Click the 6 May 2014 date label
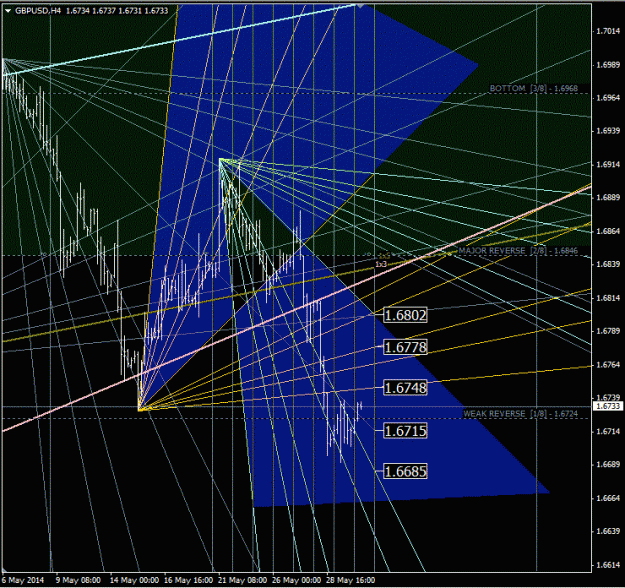Viewport: 625px width, 588px height. [23, 580]
